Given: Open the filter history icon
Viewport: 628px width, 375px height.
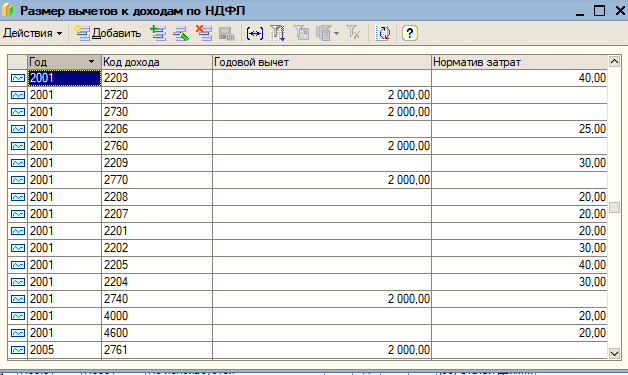Looking at the screenshot, I should (x=324, y=33).
